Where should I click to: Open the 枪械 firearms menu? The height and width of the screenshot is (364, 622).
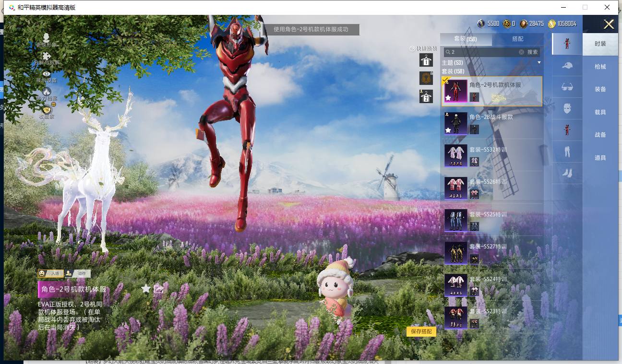pyautogui.click(x=600, y=67)
